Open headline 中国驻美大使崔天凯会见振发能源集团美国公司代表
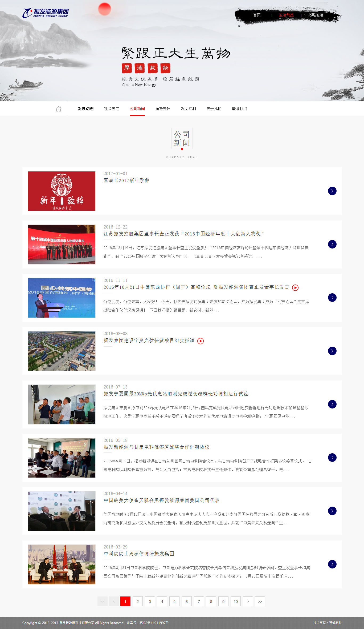The width and height of the screenshot is (364, 629). (162, 500)
